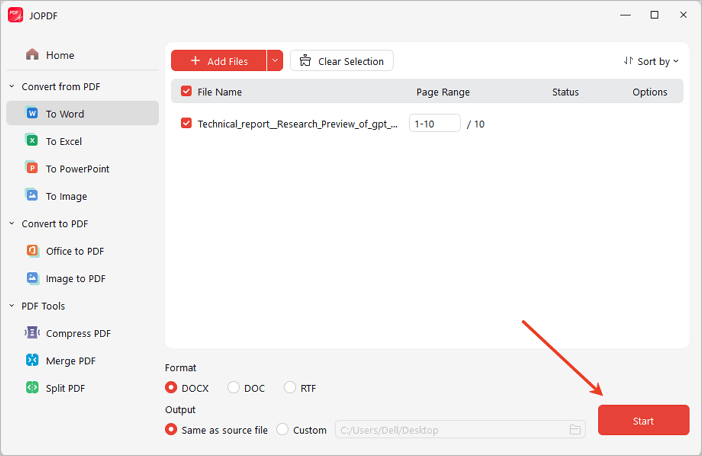Screen dimensions: 702x456
Task: Choose Same as source file output option
Action: (171, 429)
